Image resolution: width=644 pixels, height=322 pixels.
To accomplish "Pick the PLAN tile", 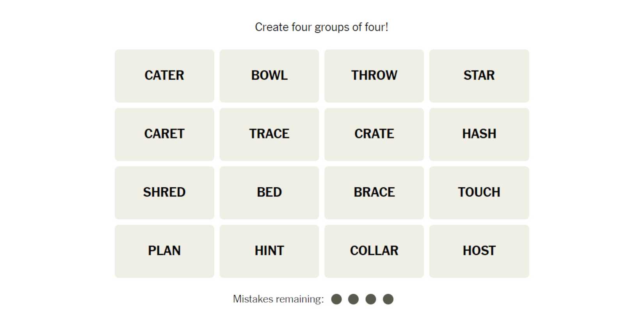I will coord(164,251).
